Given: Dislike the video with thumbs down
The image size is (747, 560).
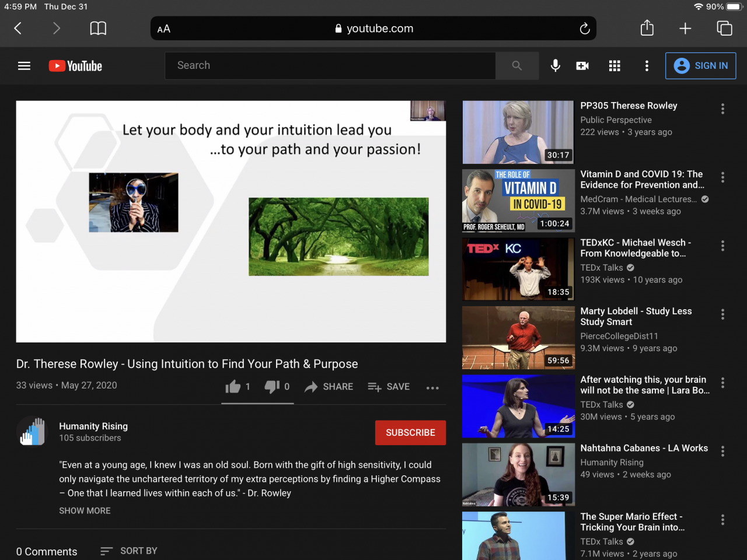Looking at the screenshot, I should coord(273,387).
